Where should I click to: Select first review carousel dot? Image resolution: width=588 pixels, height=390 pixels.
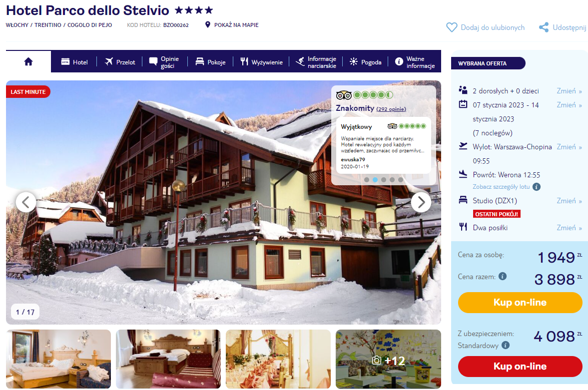367,180
